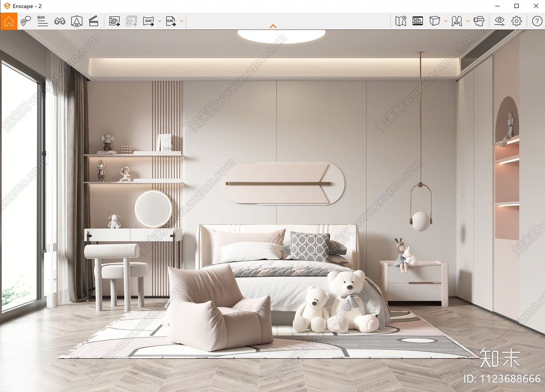The width and height of the screenshot is (545, 392).
Task: Open the Help question mark
Action: coord(537,21)
